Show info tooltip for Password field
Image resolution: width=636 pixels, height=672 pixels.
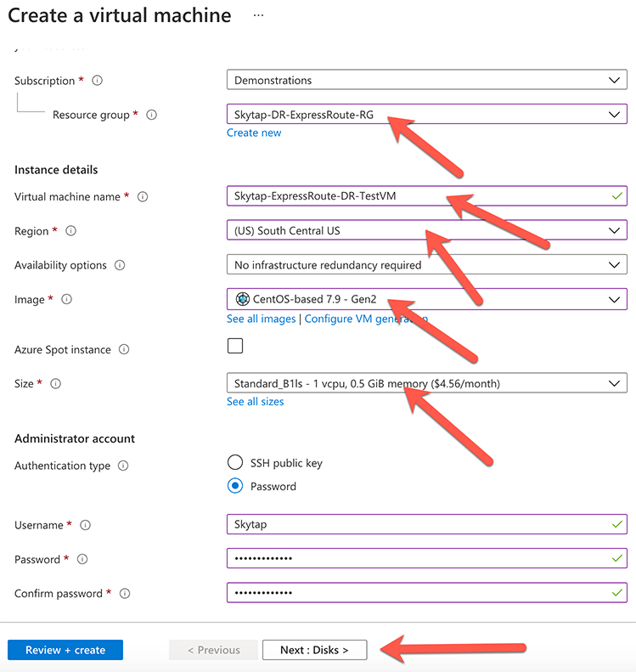pos(82,559)
